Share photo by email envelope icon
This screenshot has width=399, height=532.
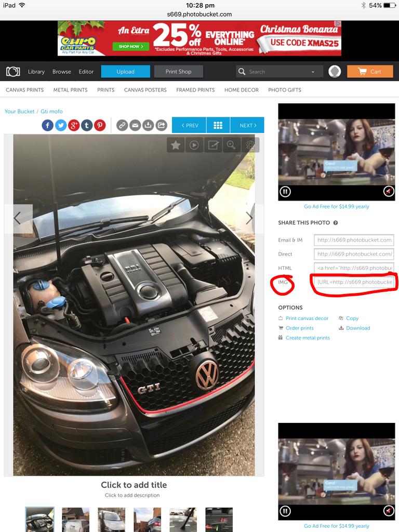click(x=135, y=126)
